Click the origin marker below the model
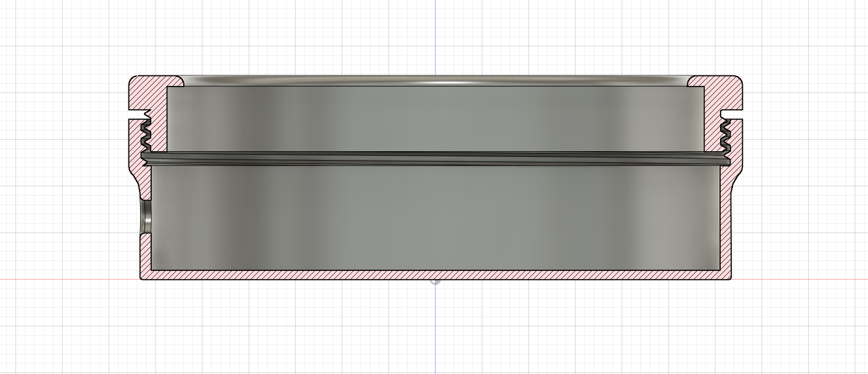This screenshot has width=868, height=374. [x=435, y=281]
